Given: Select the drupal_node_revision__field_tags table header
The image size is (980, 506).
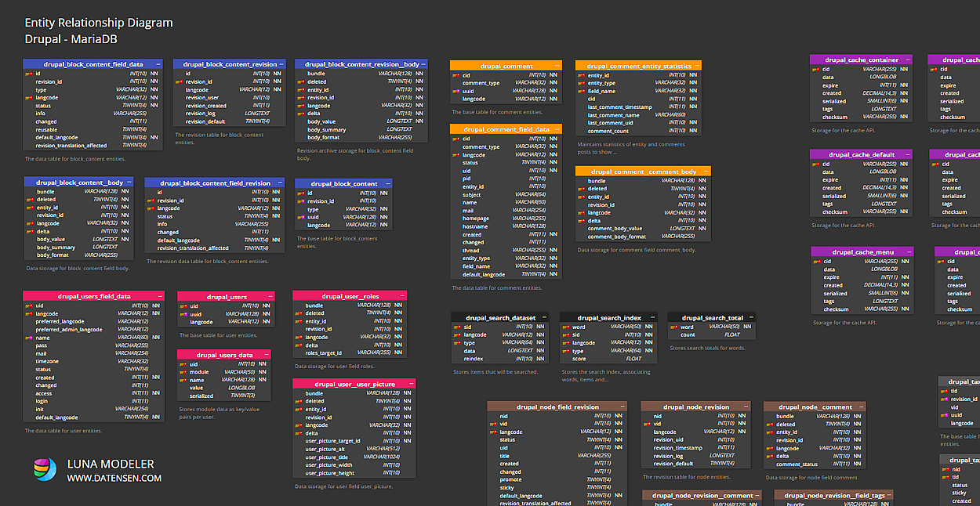Looking at the screenshot, I should pyautogui.click(x=834, y=496).
